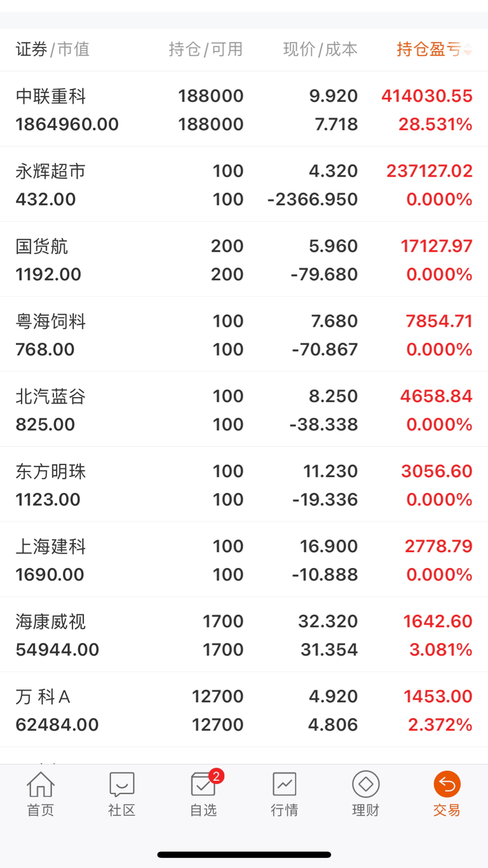Image resolution: width=488 pixels, height=868 pixels.
Task: Open the 东方明珠 position details
Action: click(244, 485)
